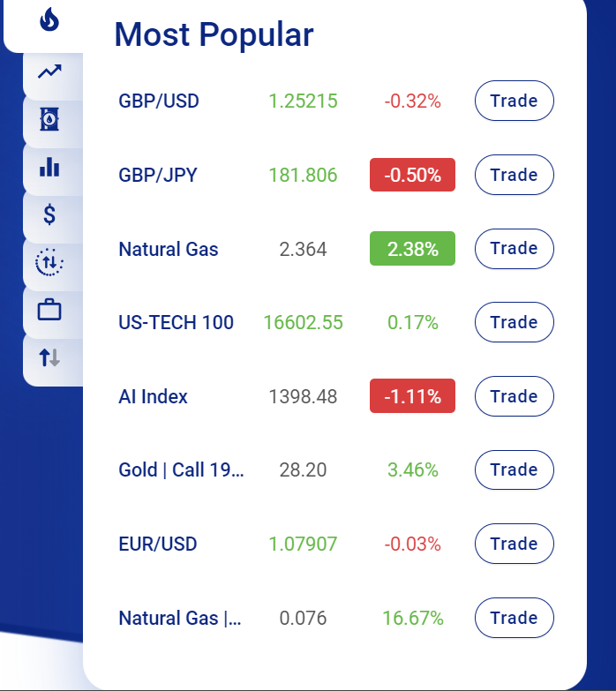Viewport: 616px width, 691px height.
Task: Open the trending chart arrow category icon
Action: pos(49,71)
